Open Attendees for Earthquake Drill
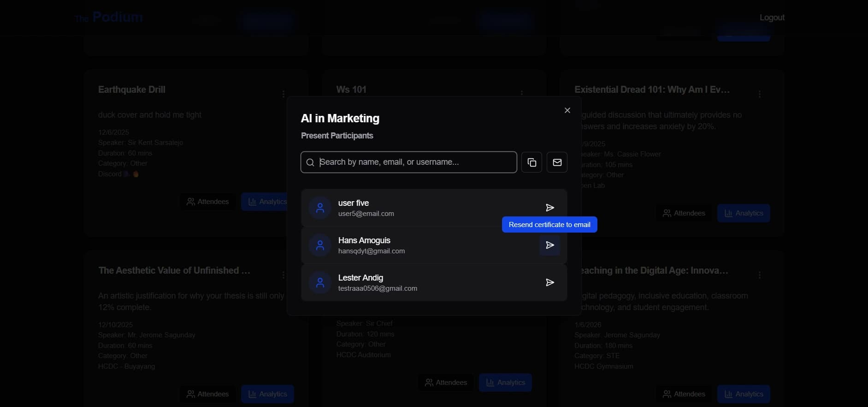This screenshot has width=868, height=407. pos(207,202)
